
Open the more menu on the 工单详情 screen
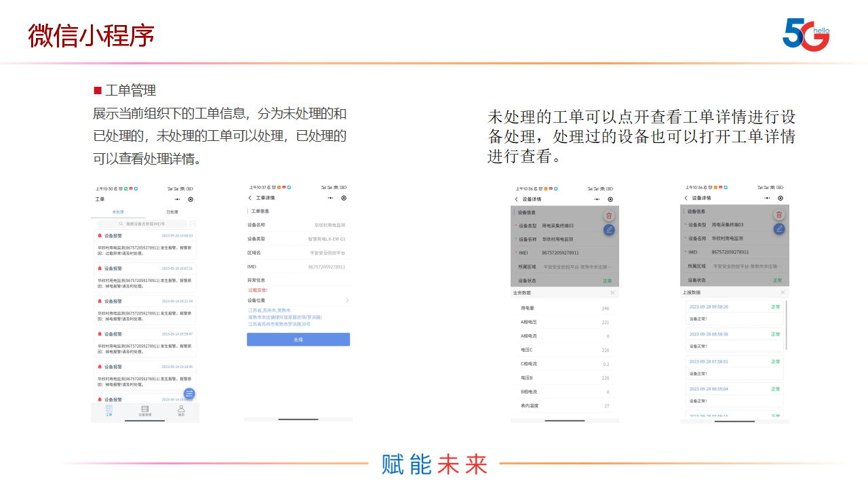point(331,198)
